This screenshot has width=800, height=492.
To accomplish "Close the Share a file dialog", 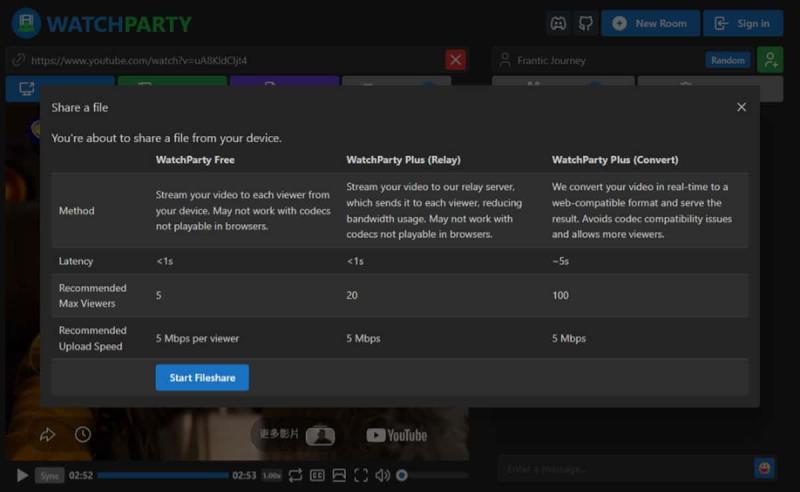I will click(741, 107).
